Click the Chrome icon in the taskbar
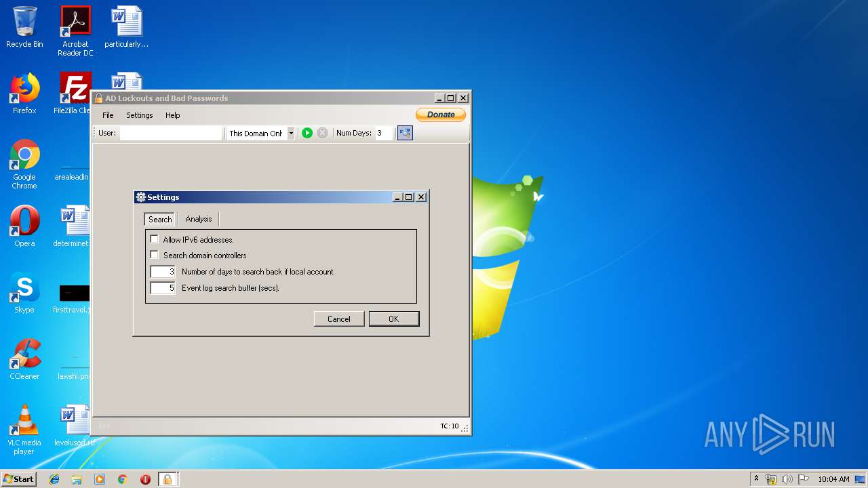 coord(123,479)
